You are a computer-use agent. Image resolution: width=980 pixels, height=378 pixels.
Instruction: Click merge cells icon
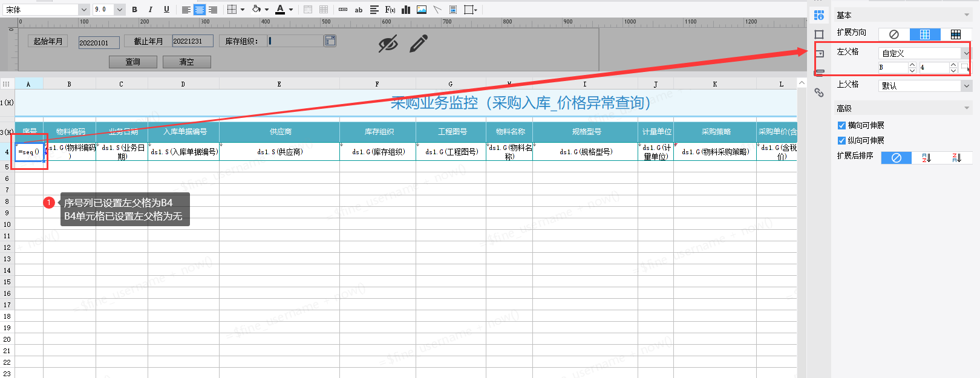pos(308,10)
